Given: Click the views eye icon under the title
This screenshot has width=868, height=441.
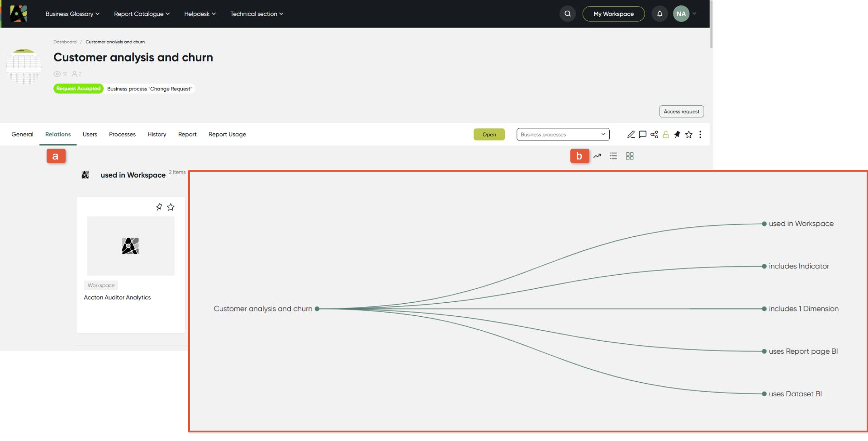Looking at the screenshot, I should pos(57,74).
